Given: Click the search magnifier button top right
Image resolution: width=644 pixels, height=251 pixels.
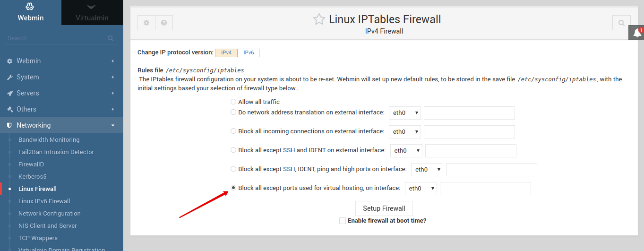Looking at the screenshot, I should 621,23.
